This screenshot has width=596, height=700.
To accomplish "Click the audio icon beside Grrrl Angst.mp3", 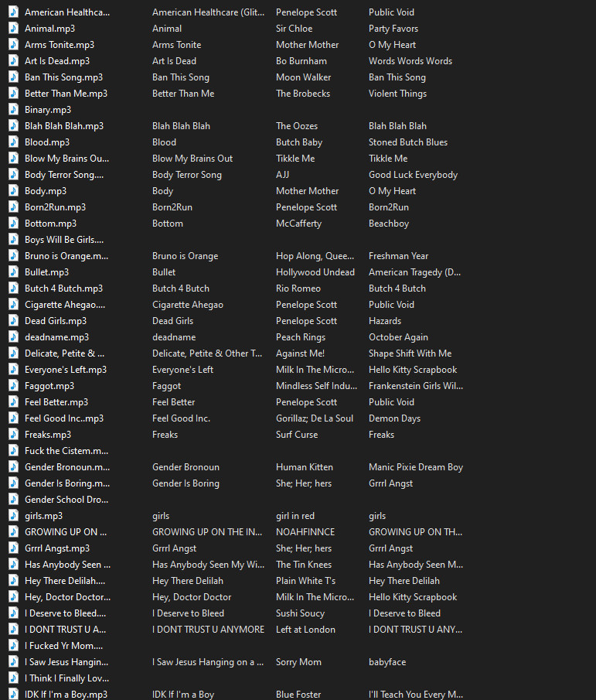I will (x=14, y=548).
